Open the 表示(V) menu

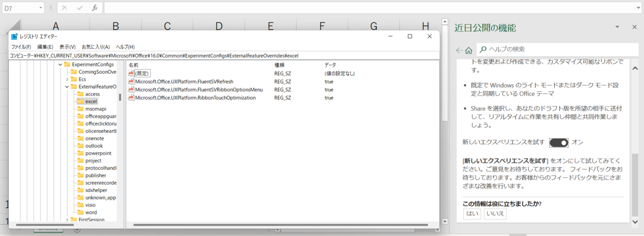[x=68, y=47]
